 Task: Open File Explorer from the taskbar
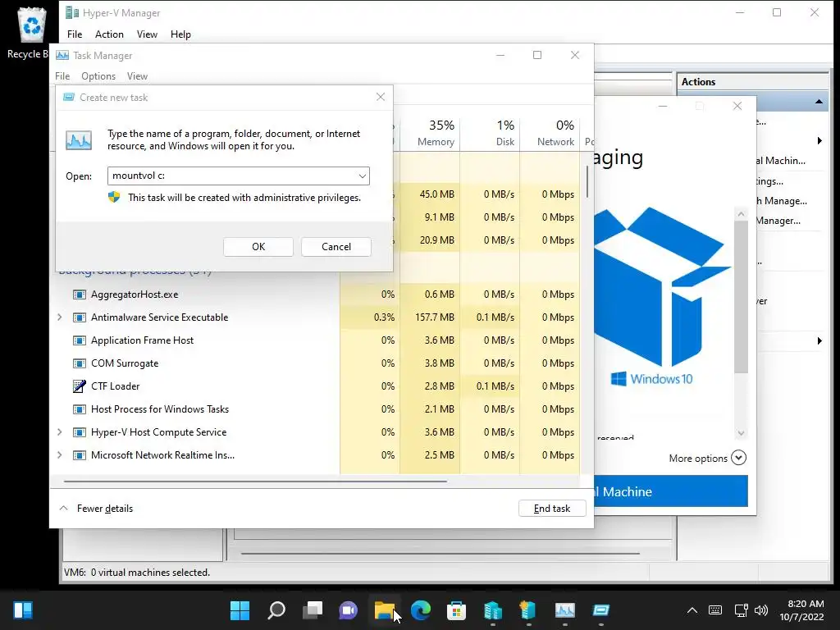pos(384,609)
